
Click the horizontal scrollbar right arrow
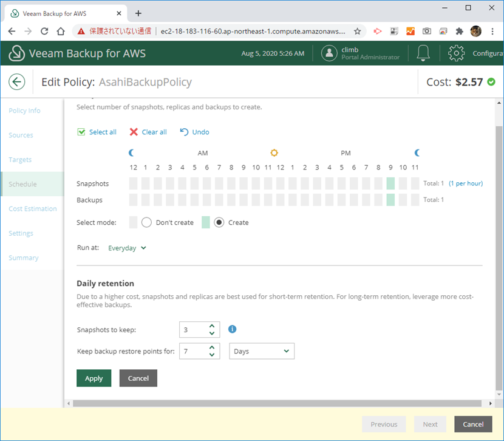click(x=490, y=403)
